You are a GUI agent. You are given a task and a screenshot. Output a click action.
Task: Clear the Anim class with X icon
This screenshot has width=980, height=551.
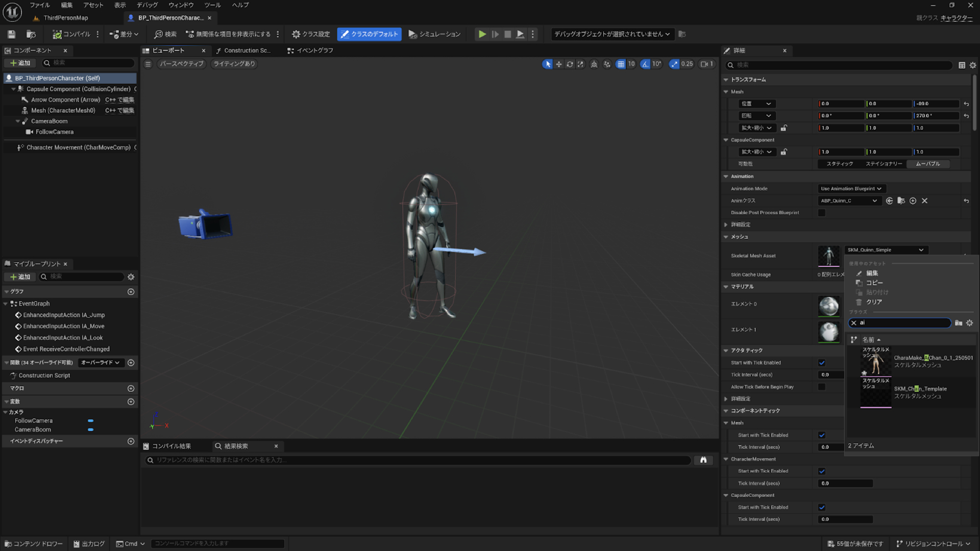(925, 201)
